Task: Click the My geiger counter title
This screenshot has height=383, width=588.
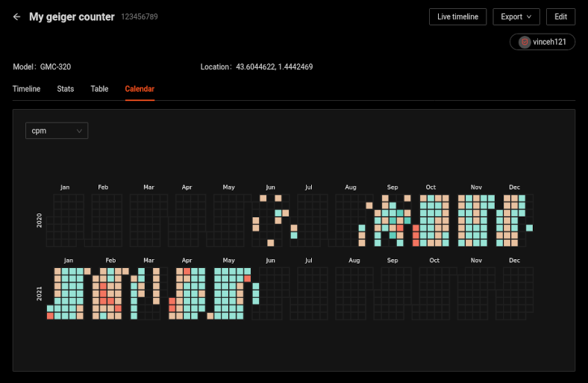Action: (72, 17)
